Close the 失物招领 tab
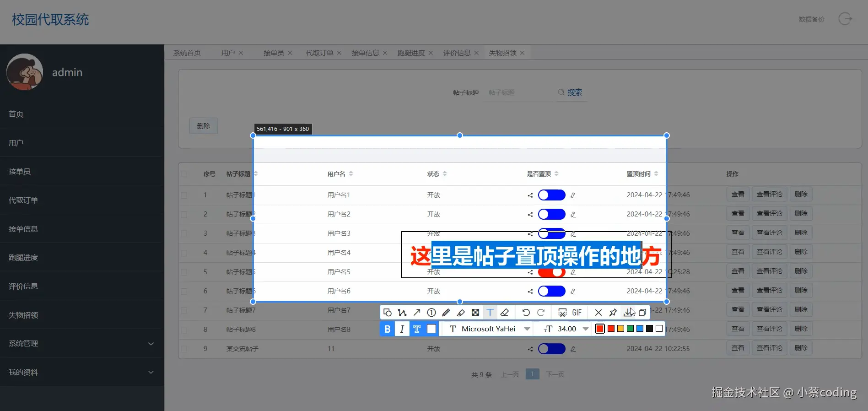This screenshot has width=868, height=411. 522,53
